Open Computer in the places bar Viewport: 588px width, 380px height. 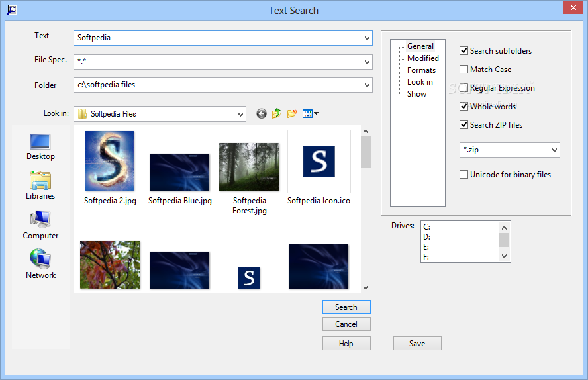coord(40,225)
